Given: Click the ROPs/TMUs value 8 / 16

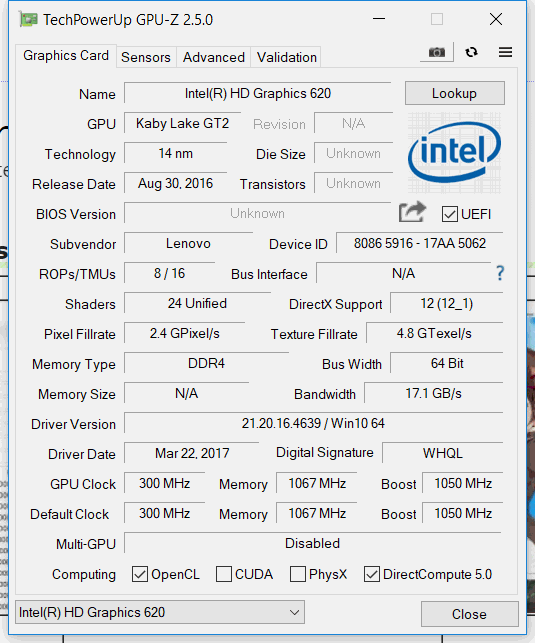Looking at the screenshot, I should point(169,273).
